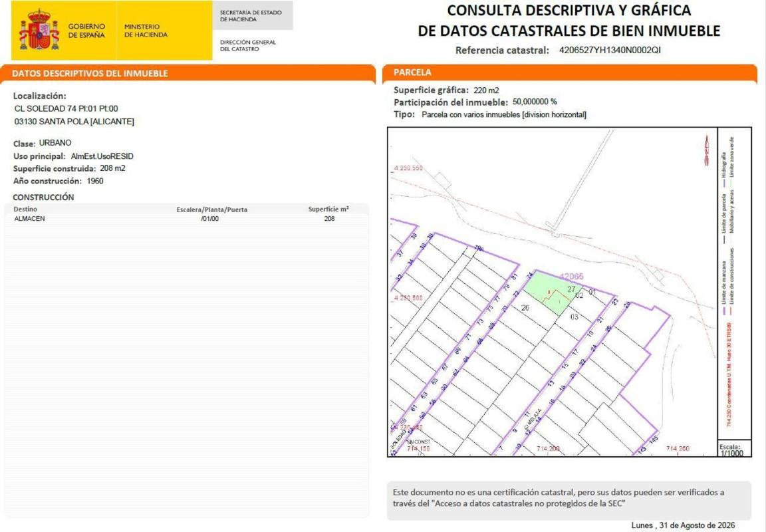766x532 pixels.
Task: Click the Spanish coat of arms emblem
Action: 39,30
